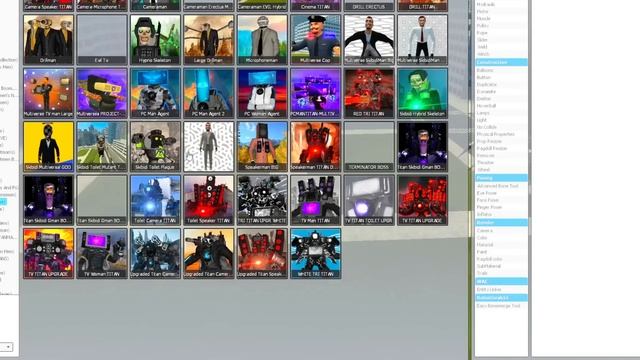Choose the Microphoneman NPC icon
640x360 pixels.
tap(262, 40)
